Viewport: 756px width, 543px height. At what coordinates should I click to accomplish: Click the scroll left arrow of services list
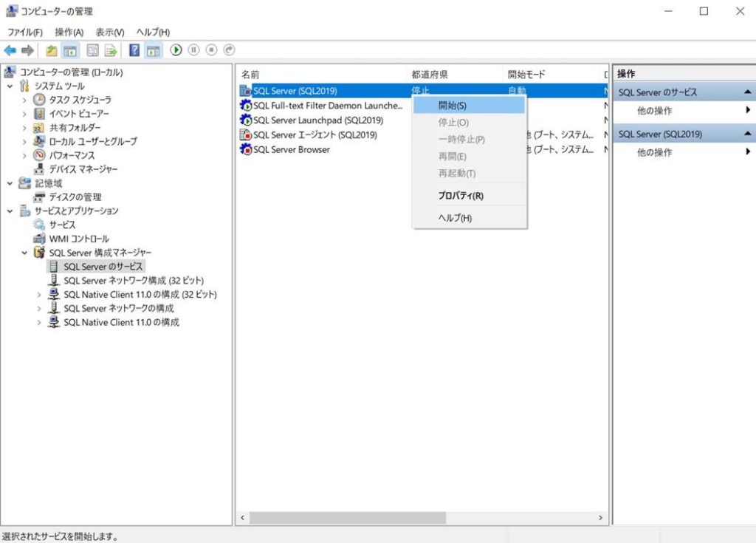[242, 517]
